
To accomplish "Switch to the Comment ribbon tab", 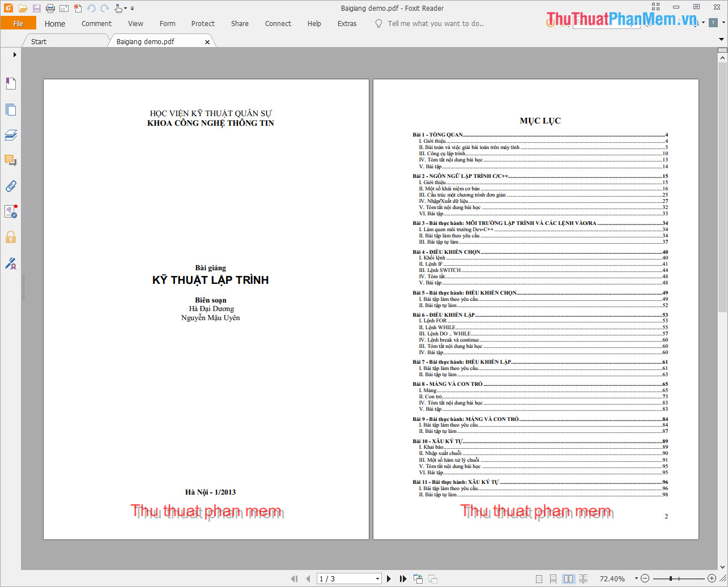I will click(96, 23).
